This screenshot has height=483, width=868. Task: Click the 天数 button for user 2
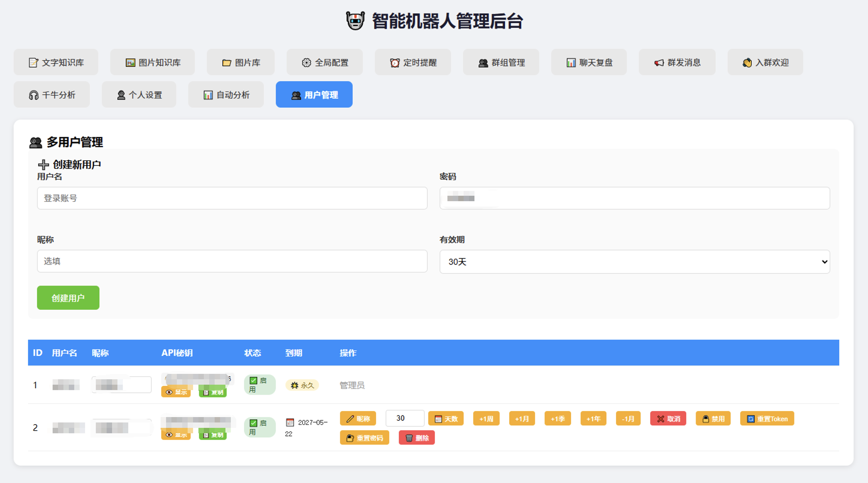[x=446, y=419]
